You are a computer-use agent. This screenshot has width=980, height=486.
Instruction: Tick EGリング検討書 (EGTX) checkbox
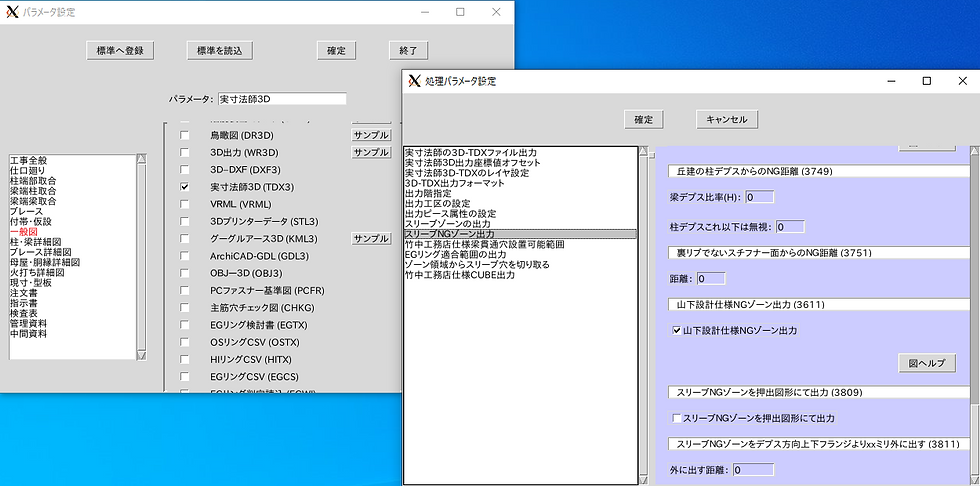tap(184, 325)
